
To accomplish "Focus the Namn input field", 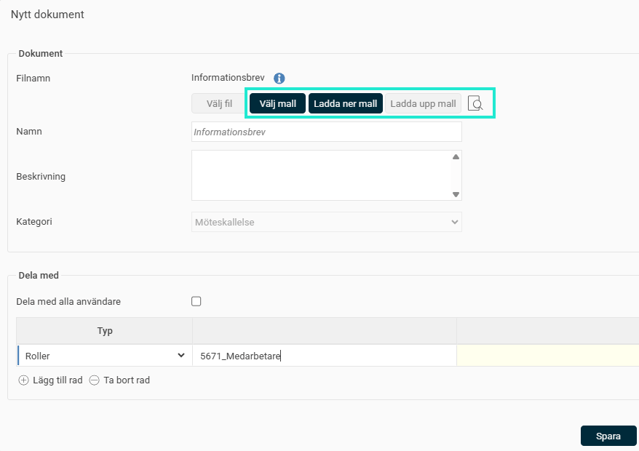I will tap(326, 132).
